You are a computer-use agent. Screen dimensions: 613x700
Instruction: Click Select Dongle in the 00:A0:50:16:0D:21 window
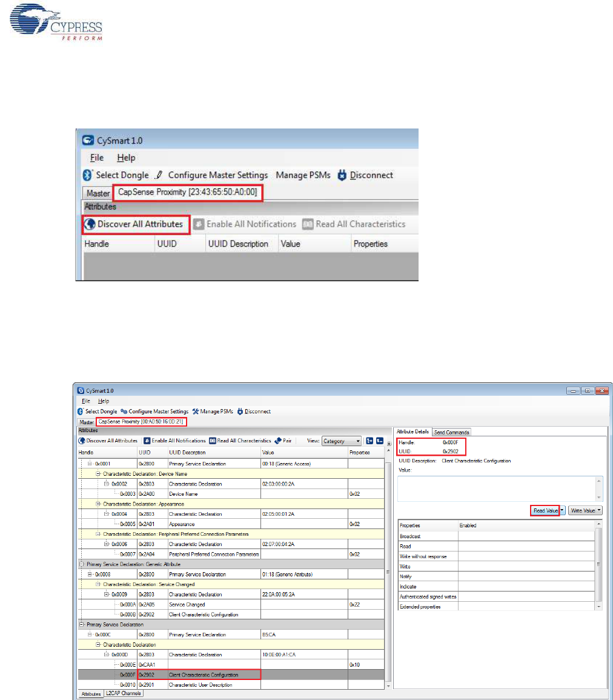tap(98, 412)
